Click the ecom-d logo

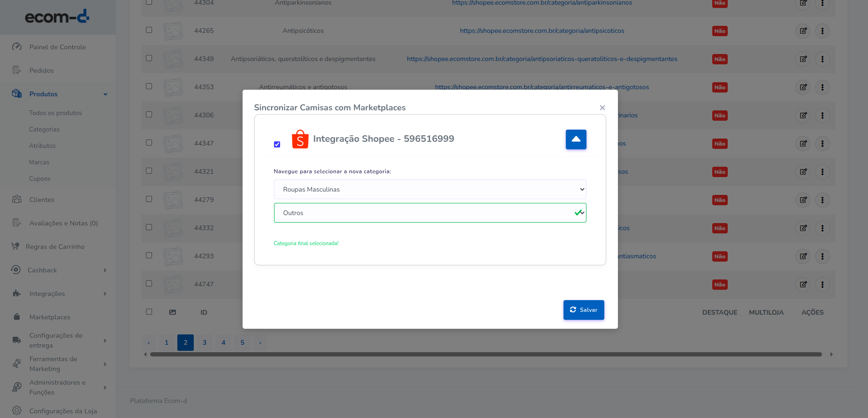pos(57,17)
